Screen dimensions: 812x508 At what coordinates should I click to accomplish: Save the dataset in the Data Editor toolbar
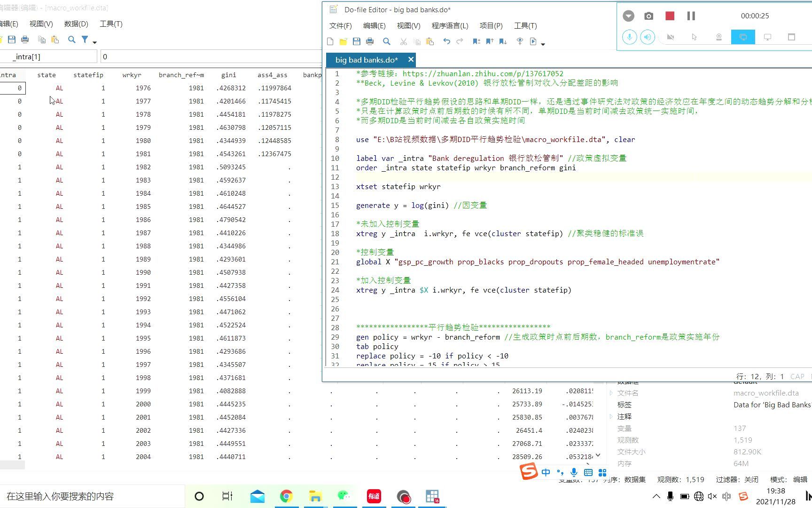[12, 40]
